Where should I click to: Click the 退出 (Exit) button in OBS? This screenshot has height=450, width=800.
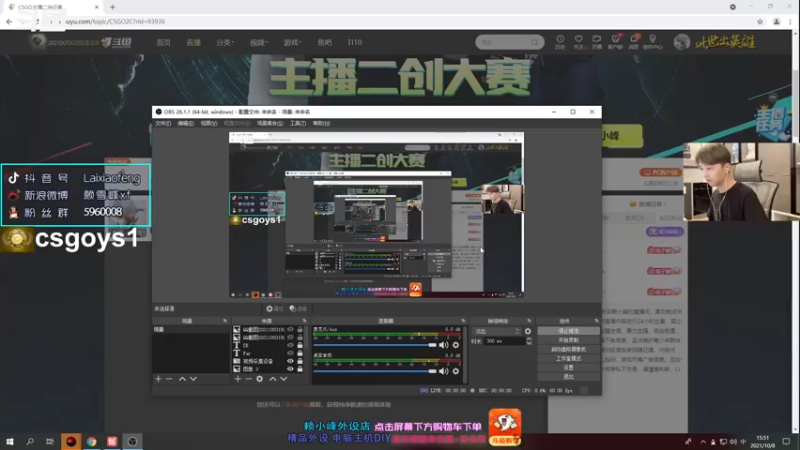pyautogui.click(x=568, y=377)
